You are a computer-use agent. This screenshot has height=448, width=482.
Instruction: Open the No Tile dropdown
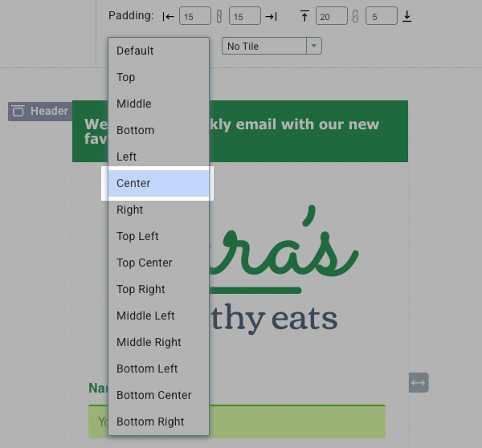coord(272,47)
